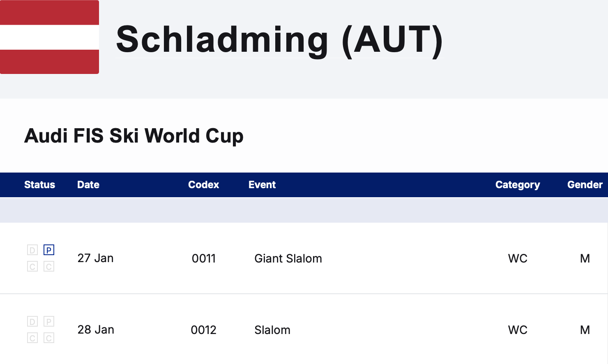Click codex number 0011
Screen dimensions: 608x364
point(204,258)
